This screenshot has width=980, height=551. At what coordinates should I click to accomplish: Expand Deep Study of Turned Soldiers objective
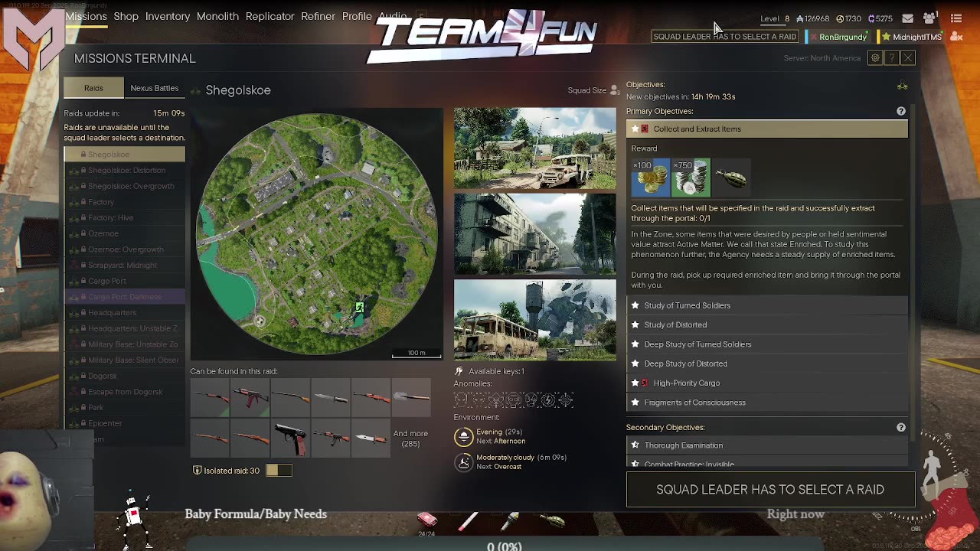[x=767, y=344]
